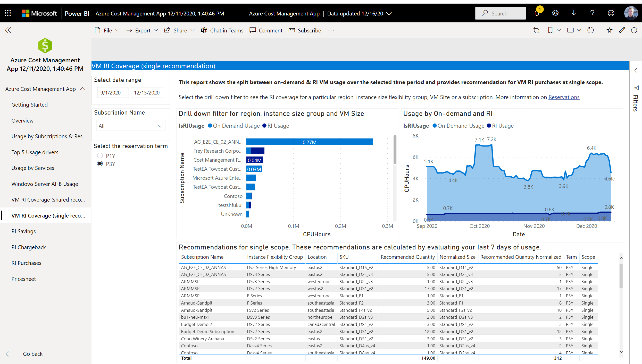This screenshot has height=364, width=642.
Task: Click the download arrow icon
Action: coord(574,13)
